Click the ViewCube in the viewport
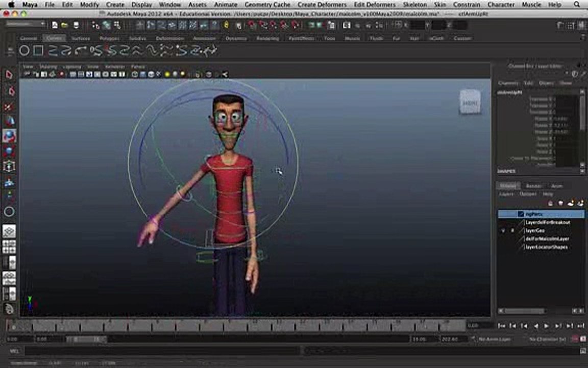Viewport: 588px width, 368px height. pyautogui.click(x=470, y=102)
